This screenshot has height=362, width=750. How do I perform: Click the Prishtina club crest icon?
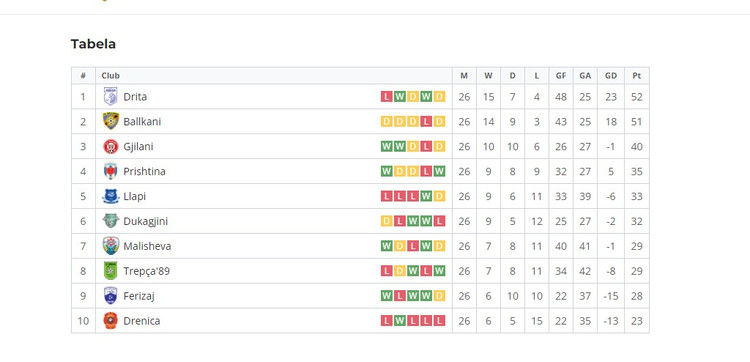click(x=110, y=171)
